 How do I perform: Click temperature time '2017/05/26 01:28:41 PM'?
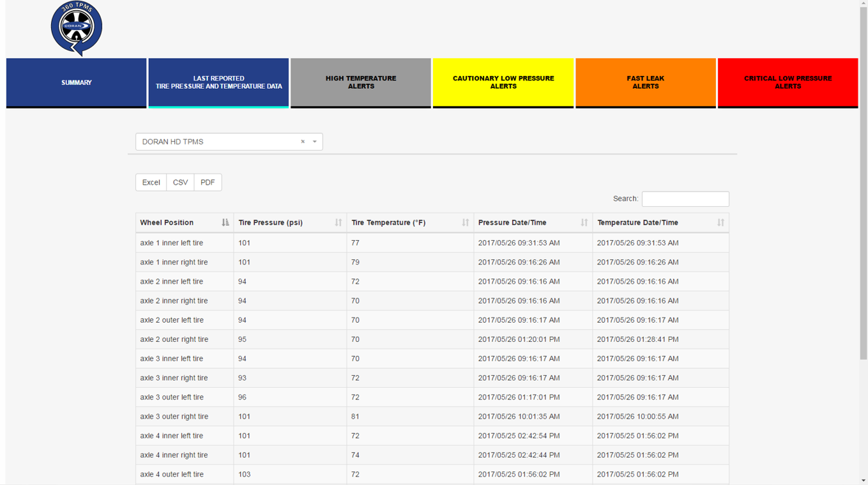637,339
